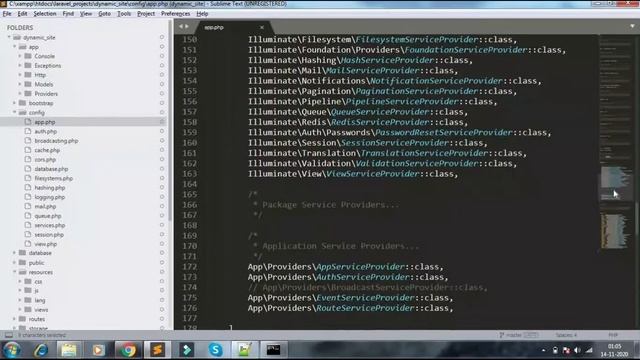
Task: Change the PHP syntax selector
Action: pyautogui.click(x=613, y=335)
